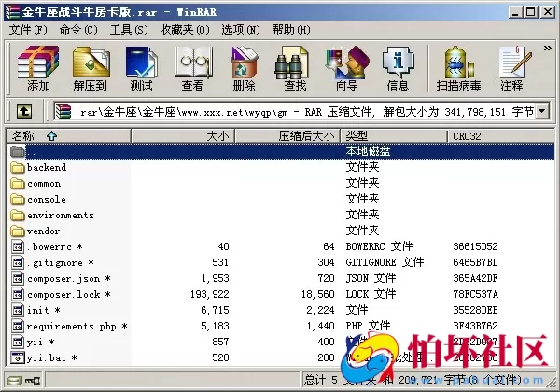The width and height of the screenshot is (560, 392).
Task: Select the composer.json file icon
Action: pos(18,278)
